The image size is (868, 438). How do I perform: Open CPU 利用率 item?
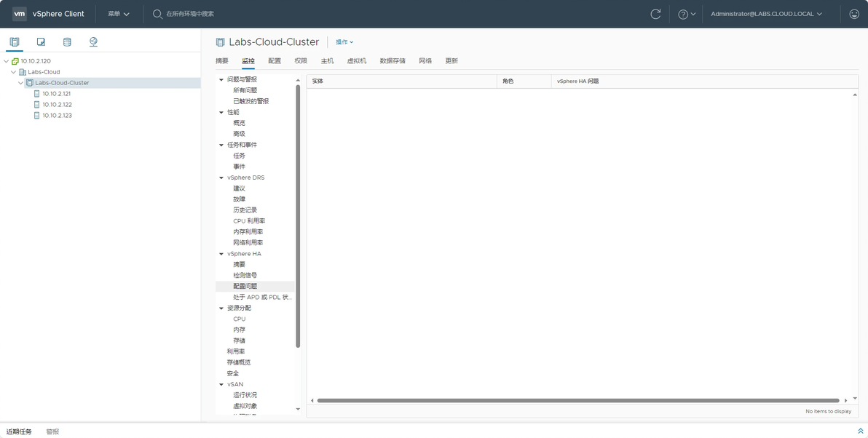(249, 220)
